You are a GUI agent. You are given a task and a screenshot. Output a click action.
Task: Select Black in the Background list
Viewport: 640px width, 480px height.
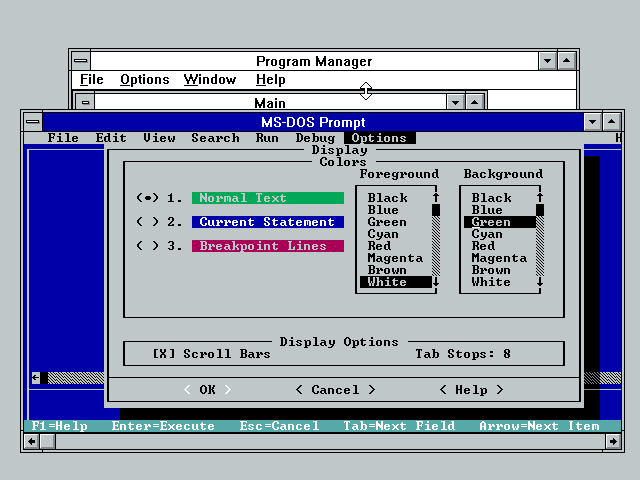pos(500,198)
